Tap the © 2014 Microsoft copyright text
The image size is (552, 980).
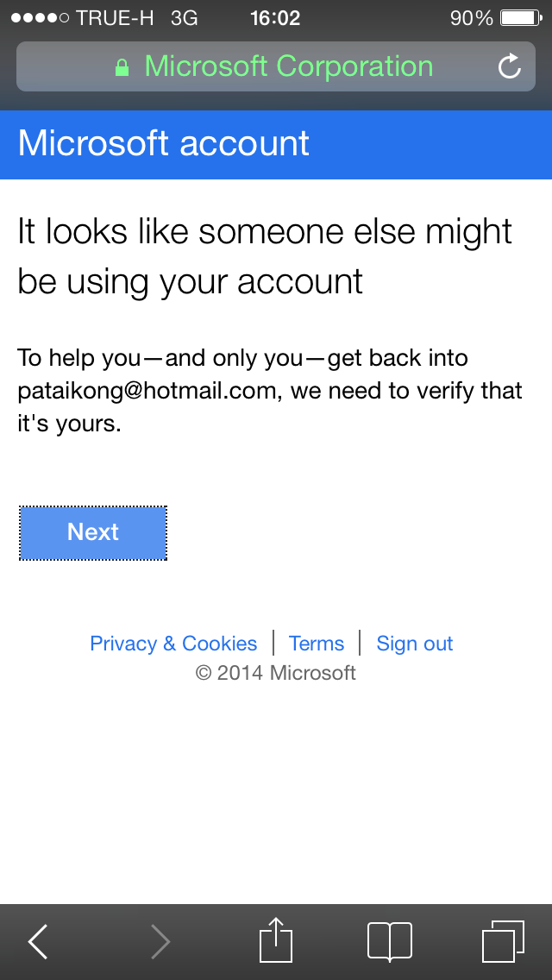pyautogui.click(x=276, y=672)
